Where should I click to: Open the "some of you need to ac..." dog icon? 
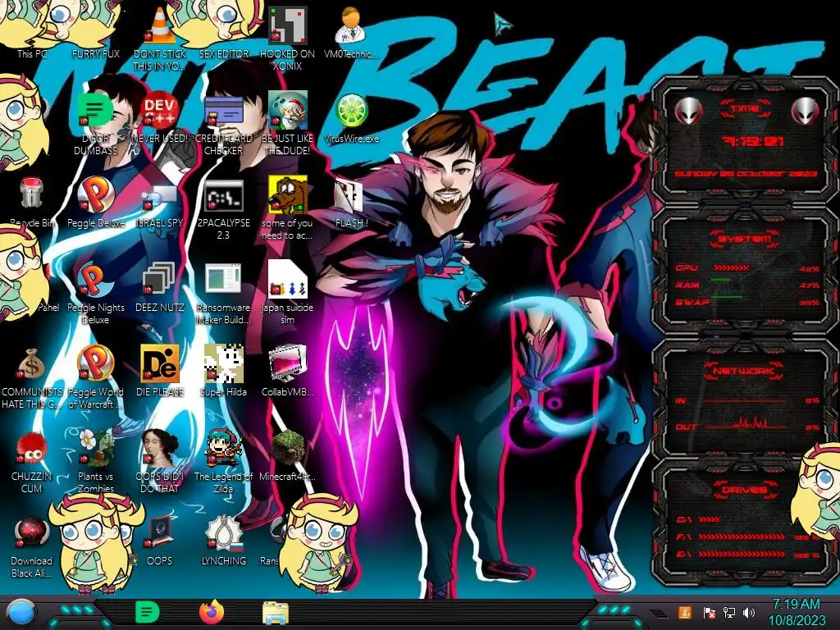(287, 194)
